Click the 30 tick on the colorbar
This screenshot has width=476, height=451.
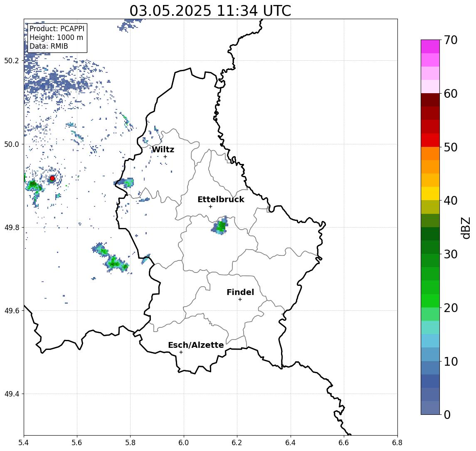click(451, 254)
